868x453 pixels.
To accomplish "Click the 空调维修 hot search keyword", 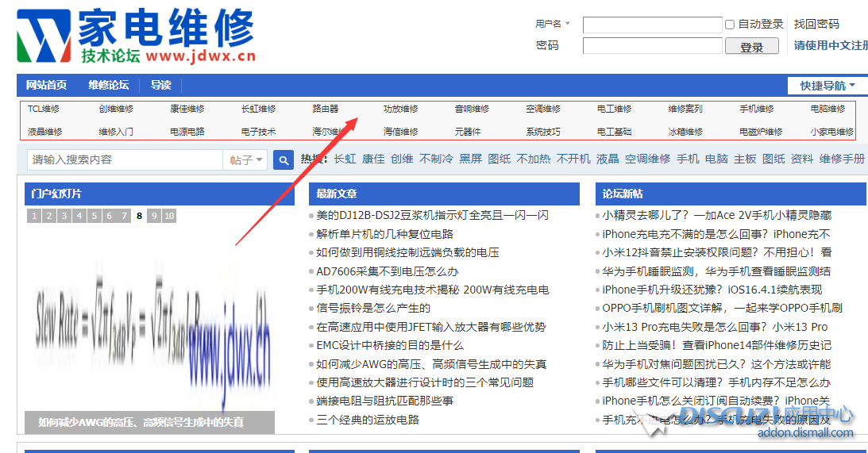I will tap(647, 159).
